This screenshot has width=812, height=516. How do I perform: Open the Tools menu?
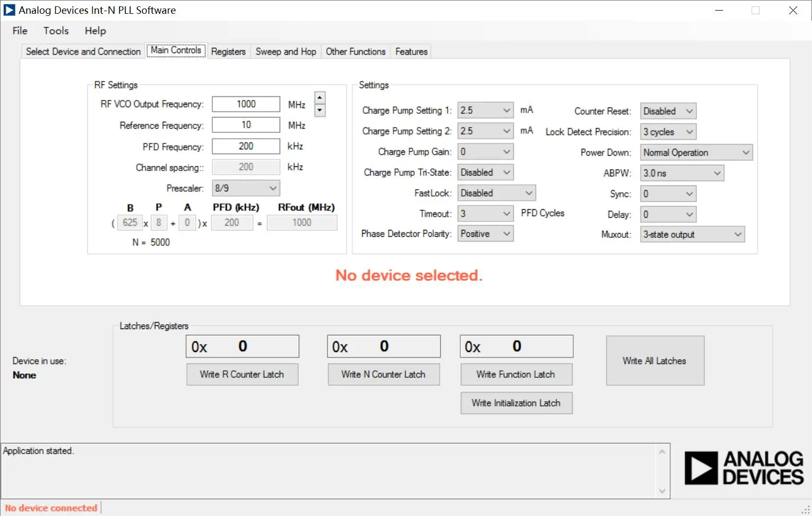[x=56, y=31]
